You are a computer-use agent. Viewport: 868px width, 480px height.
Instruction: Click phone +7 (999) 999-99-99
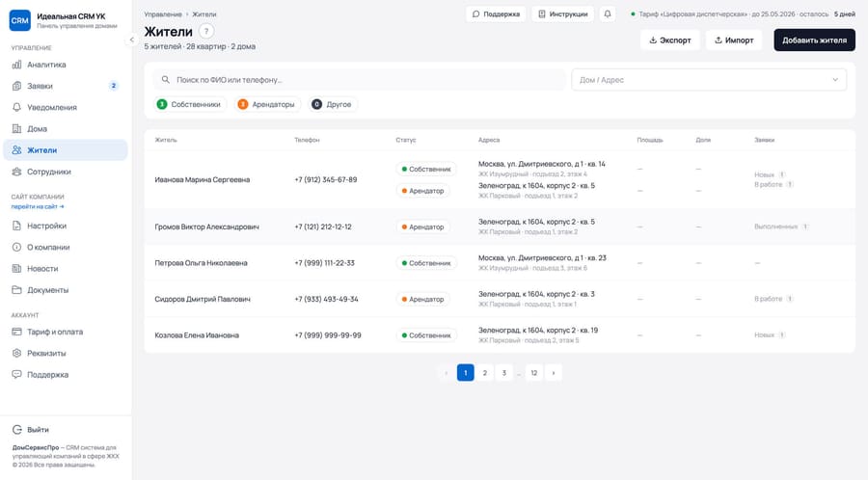tap(328, 335)
